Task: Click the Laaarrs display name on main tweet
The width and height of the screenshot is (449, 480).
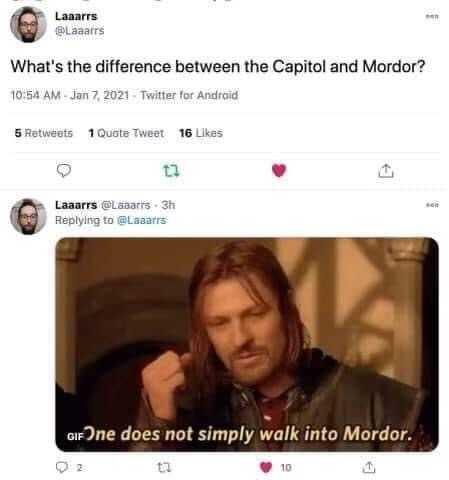Action: 76,16
